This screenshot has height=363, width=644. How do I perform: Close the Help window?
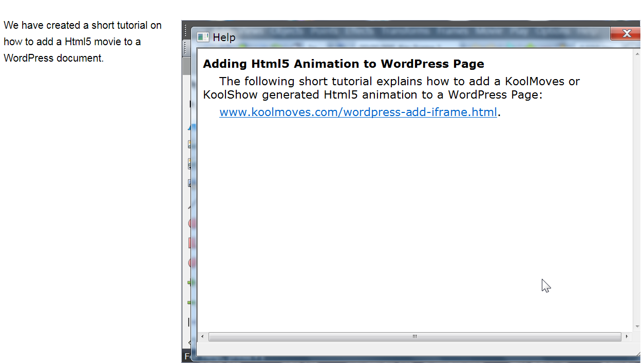tap(626, 34)
